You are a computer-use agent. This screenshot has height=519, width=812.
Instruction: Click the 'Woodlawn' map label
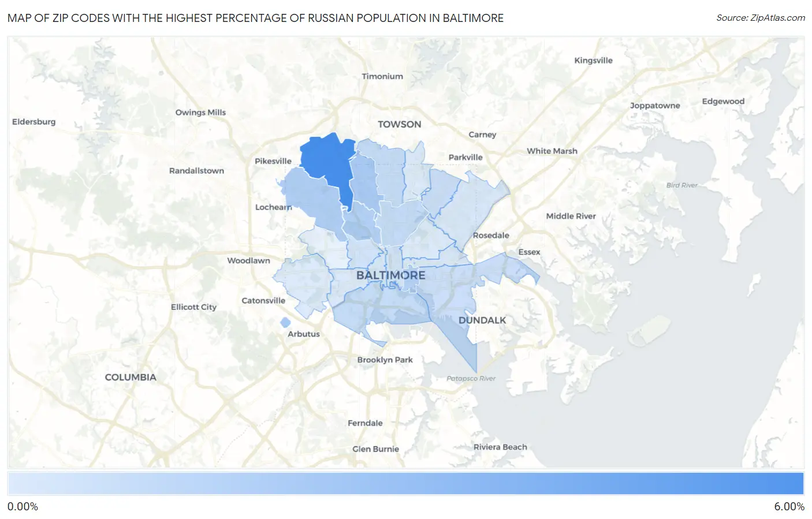[x=248, y=261]
